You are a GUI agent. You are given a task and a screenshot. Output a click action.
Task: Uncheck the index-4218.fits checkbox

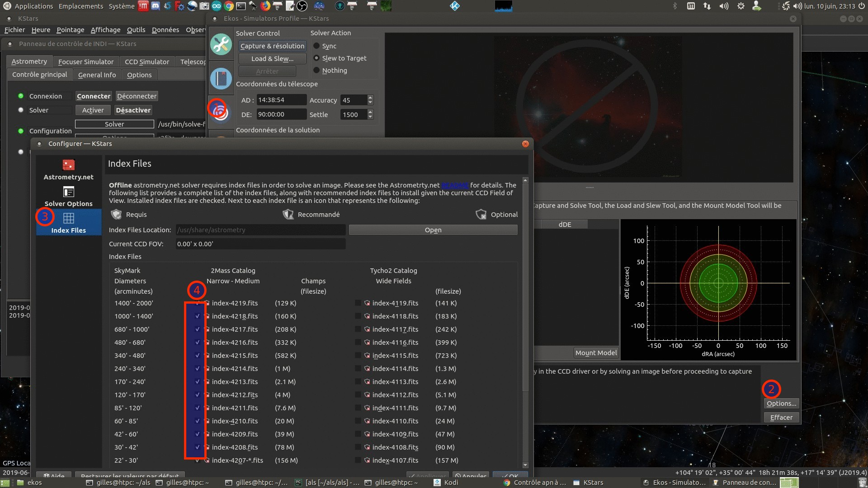[197, 316]
